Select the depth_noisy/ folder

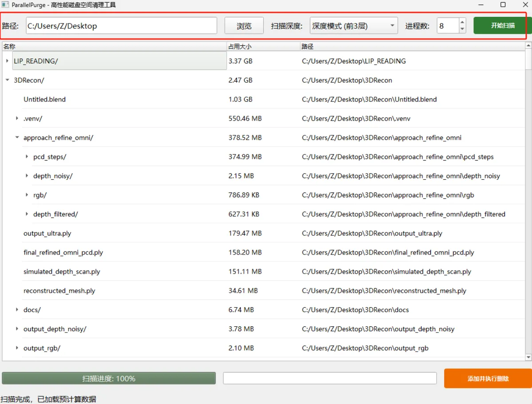[53, 176]
